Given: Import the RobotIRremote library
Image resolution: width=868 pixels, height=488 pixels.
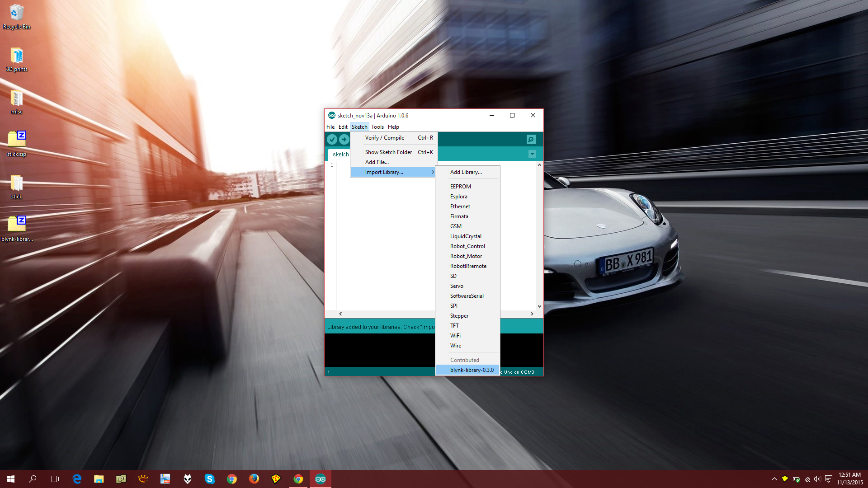Looking at the screenshot, I should coord(467,266).
